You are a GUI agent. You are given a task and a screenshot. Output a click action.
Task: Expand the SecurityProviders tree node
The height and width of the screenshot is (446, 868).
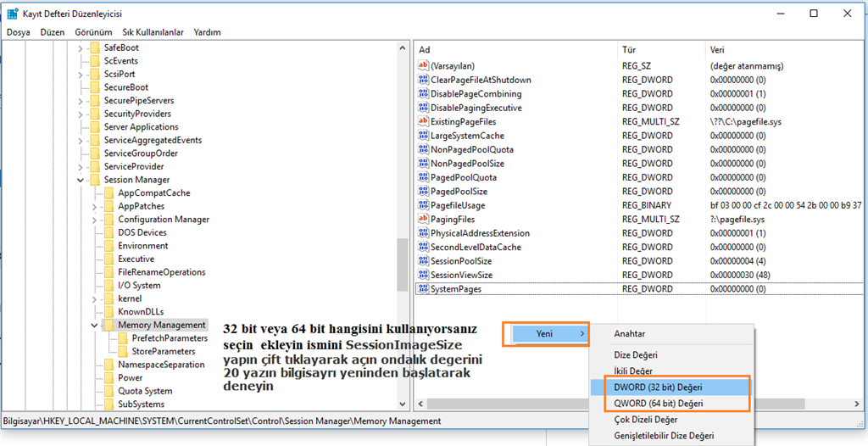[81, 114]
